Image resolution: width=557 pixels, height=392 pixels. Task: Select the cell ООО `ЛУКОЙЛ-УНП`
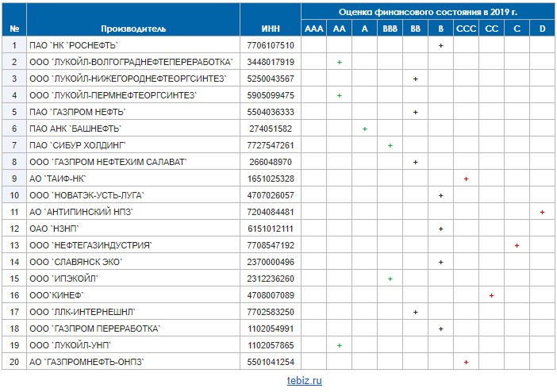[133, 345]
